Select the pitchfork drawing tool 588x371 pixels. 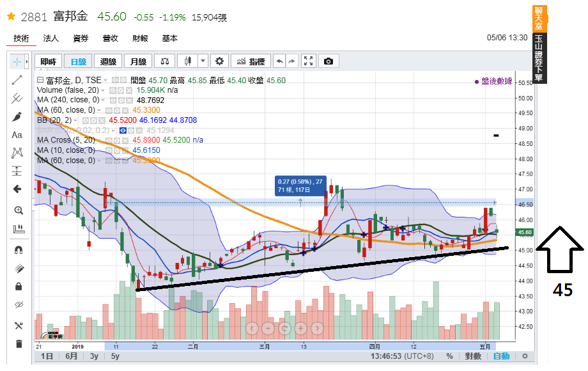coord(17,99)
